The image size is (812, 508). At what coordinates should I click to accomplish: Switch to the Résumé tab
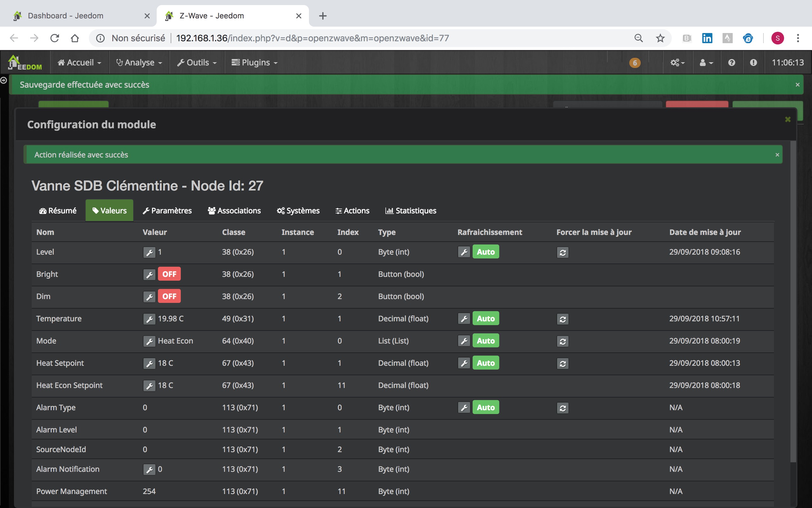[58, 211]
